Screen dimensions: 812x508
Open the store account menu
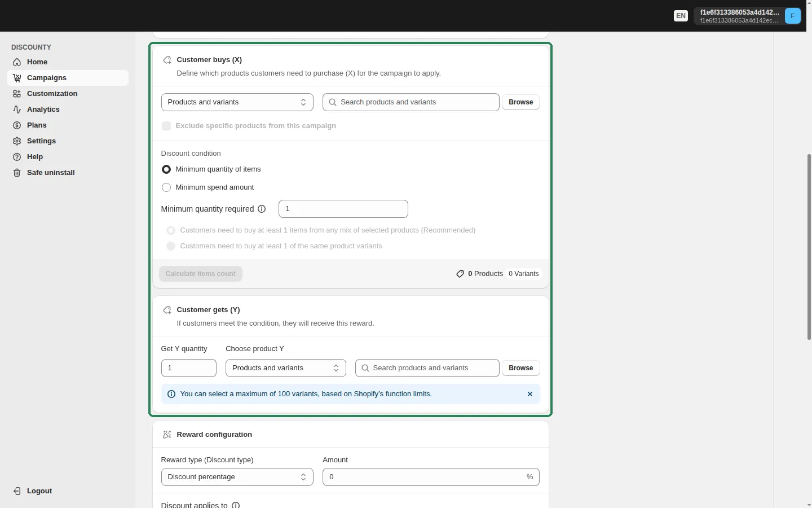(748, 16)
